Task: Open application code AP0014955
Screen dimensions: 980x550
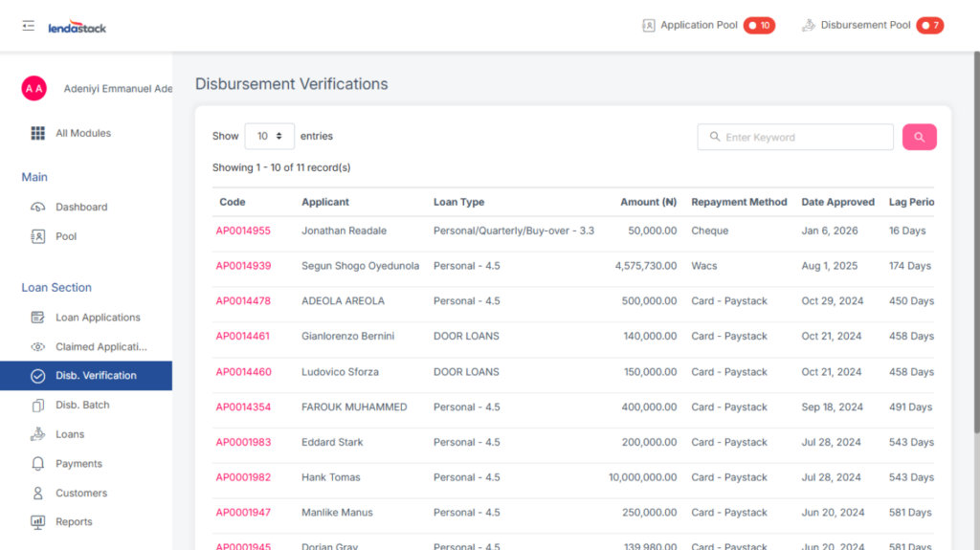Action: 243,231
